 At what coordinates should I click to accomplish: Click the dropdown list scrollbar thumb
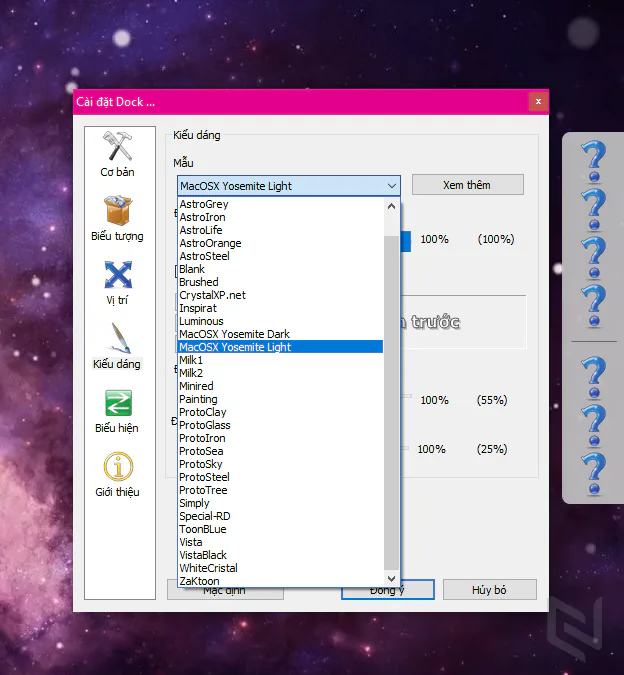click(x=391, y=403)
